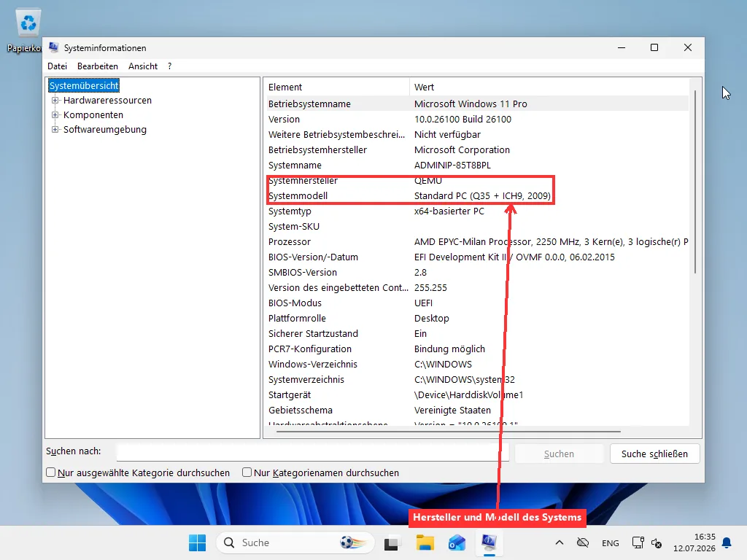Open the Bearbeiten menu
747x560 pixels.
click(98, 66)
